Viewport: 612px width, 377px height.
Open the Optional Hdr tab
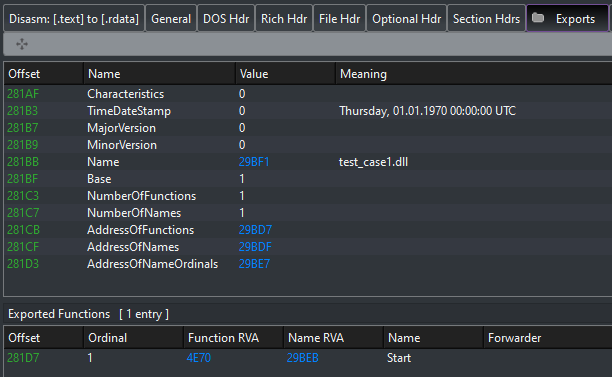(406, 19)
